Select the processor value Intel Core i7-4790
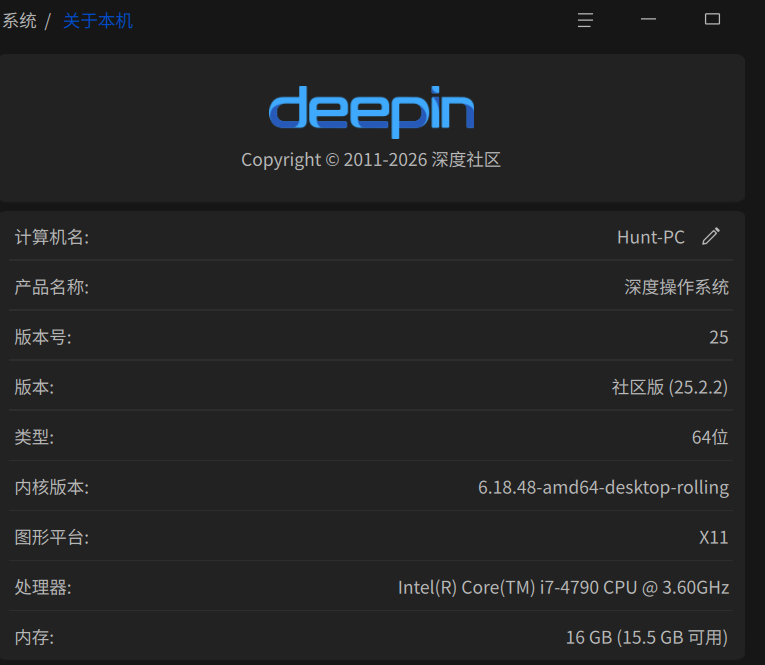The height and width of the screenshot is (665, 765). [564, 587]
